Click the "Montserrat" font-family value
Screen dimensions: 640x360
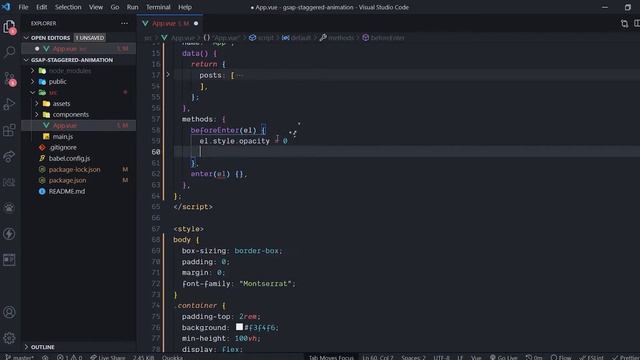click(x=266, y=283)
